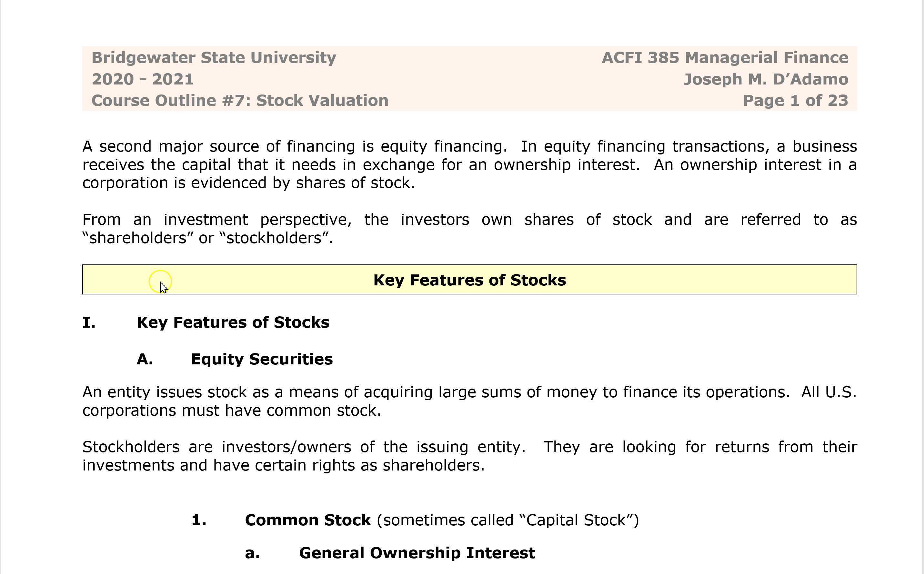
Task: Click the "Equity Securities" subheading
Action: coord(262,359)
